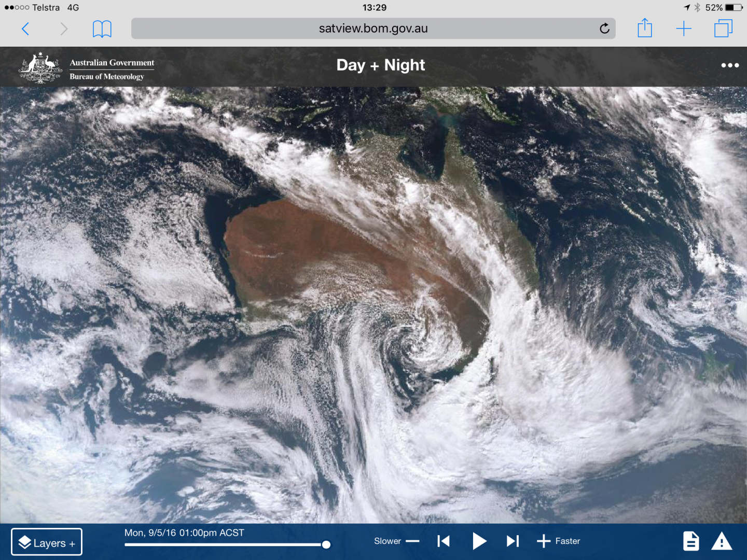Viewport: 747px width, 560px height.
Task: Open a new Safari tab
Action: point(684,29)
